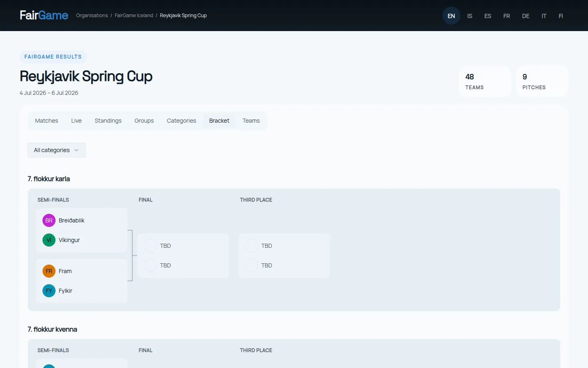Open the Teams tab
This screenshot has width=588, height=368.
coord(251,121)
